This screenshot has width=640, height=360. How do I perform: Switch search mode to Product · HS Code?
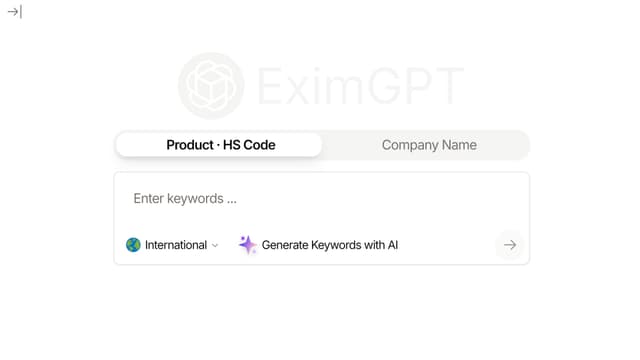pos(219,145)
